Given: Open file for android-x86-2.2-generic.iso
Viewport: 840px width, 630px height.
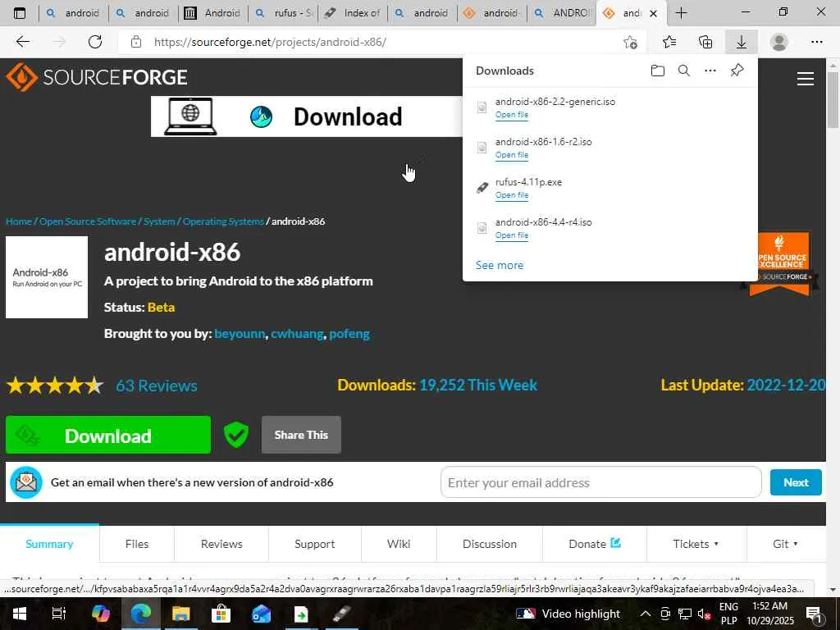Looking at the screenshot, I should (x=512, y=115).
